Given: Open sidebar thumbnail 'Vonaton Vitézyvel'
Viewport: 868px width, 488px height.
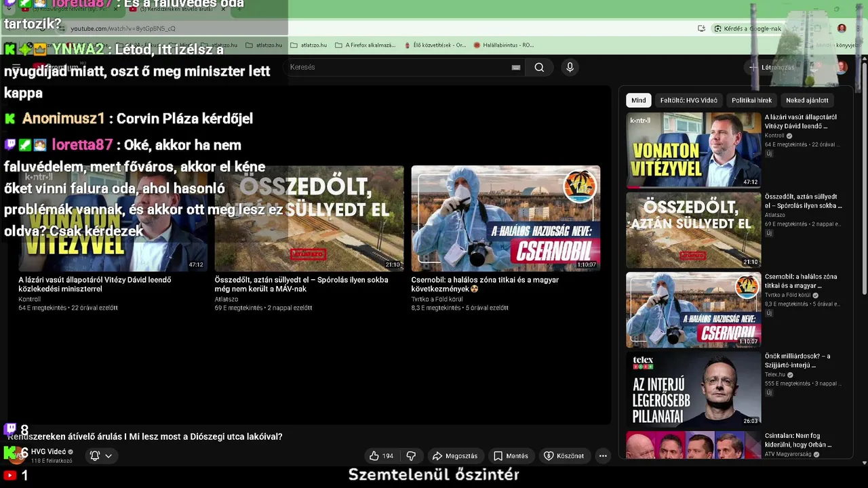Looking at the screenshot, I should (693, 150).
